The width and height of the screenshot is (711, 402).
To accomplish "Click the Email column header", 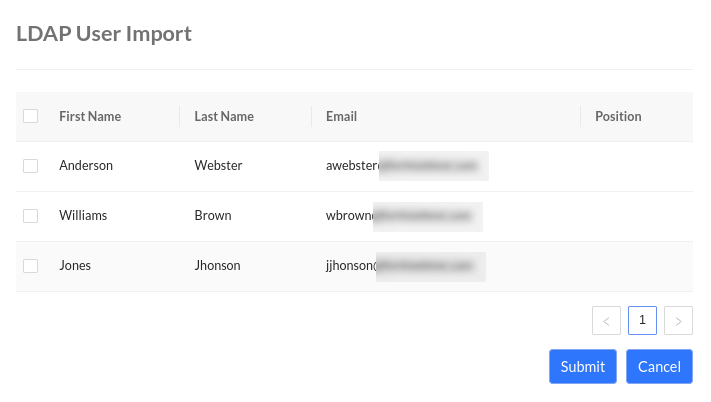I will 341,116.
